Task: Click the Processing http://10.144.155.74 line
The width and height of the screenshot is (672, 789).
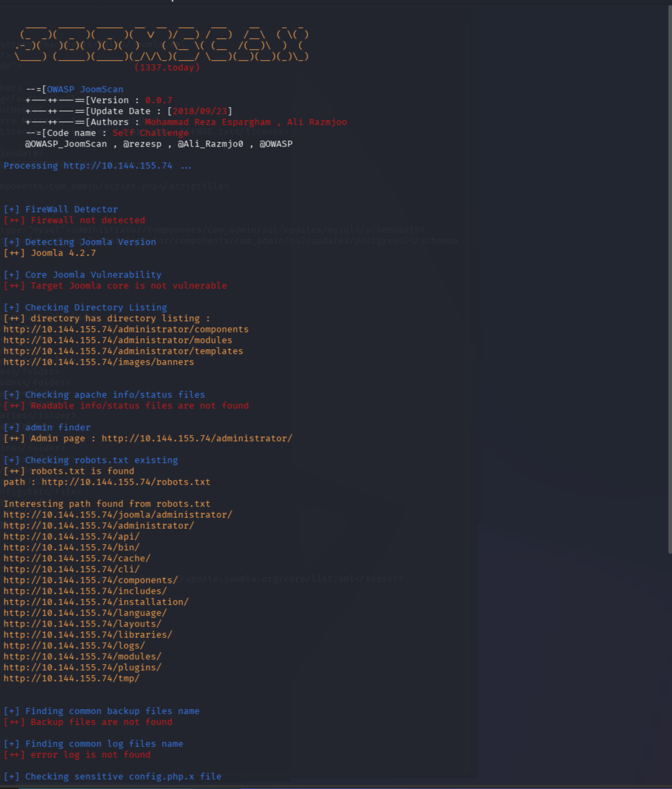Action: 97,165
